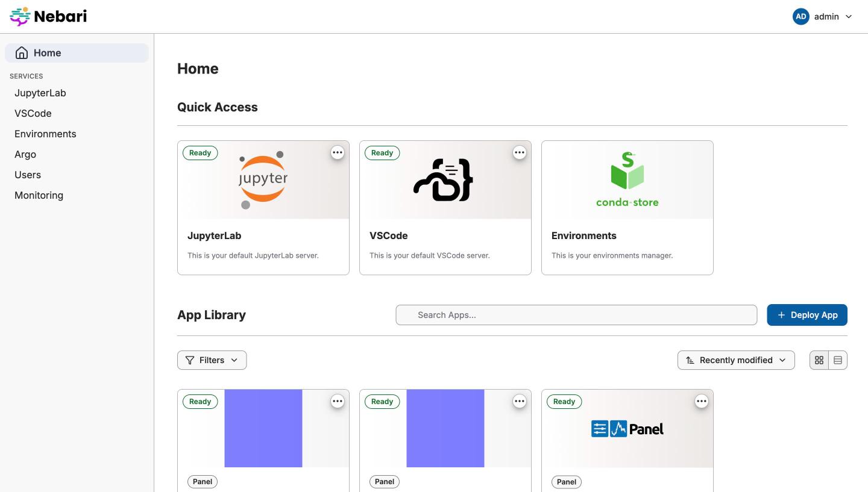
Task: Click the Quick Access heading
Action: (218, 107)
